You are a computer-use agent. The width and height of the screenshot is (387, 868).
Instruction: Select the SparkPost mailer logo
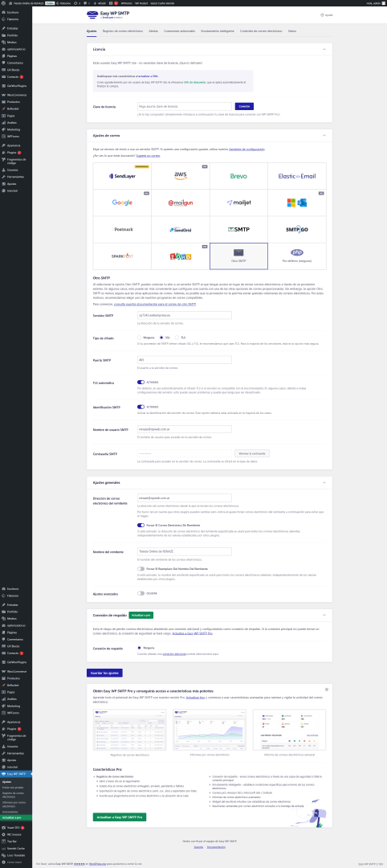tap(122, 256)
